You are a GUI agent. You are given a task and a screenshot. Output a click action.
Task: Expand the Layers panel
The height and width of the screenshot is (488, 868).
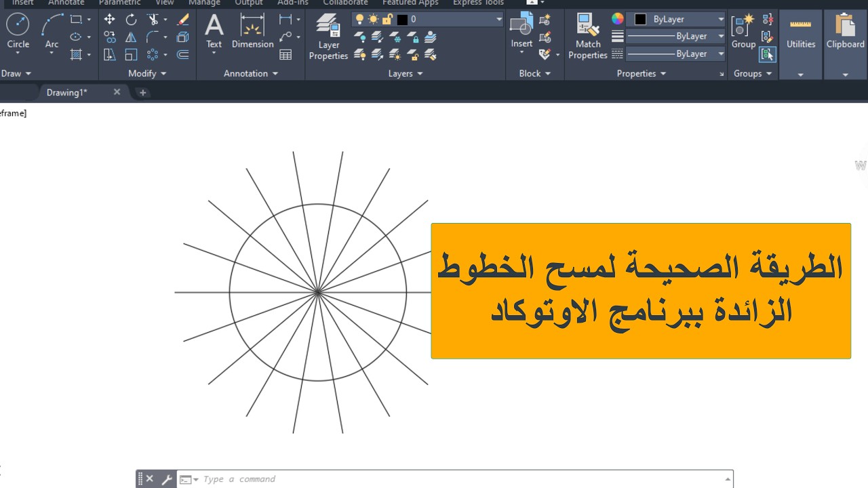pos(406,73)
